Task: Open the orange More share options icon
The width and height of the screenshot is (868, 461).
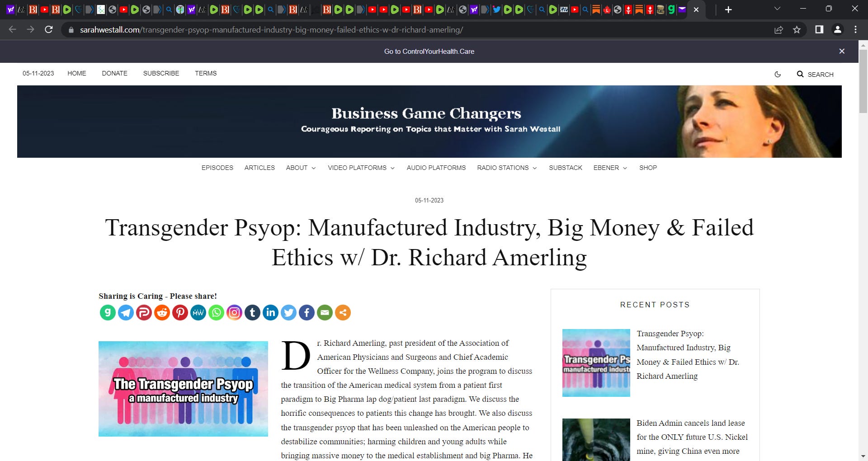Action: point(343,312)
